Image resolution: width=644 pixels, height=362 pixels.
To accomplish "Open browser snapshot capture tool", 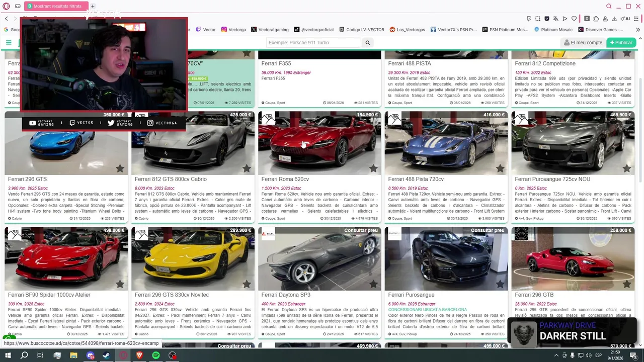I will click(538, 19).
